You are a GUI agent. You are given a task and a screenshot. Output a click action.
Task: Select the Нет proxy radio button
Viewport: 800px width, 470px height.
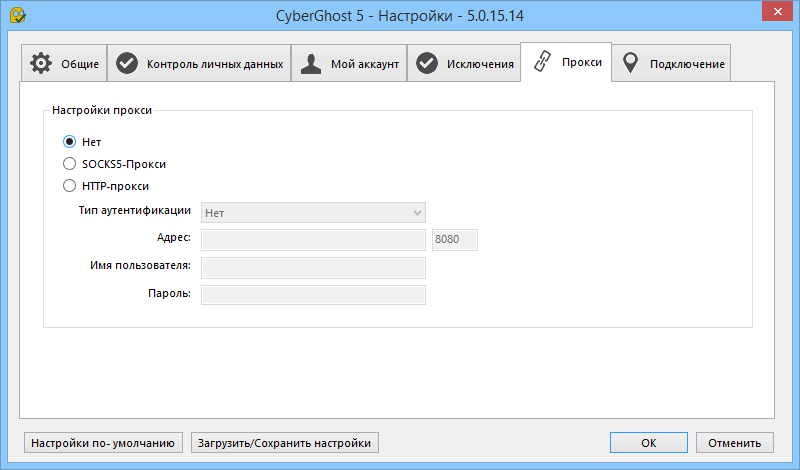69,141
